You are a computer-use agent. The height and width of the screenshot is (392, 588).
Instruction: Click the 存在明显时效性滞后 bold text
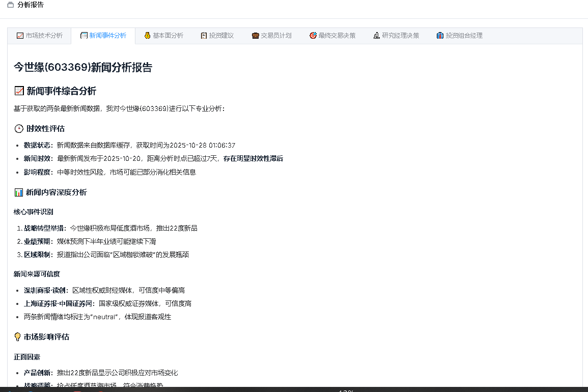point(253,159)
